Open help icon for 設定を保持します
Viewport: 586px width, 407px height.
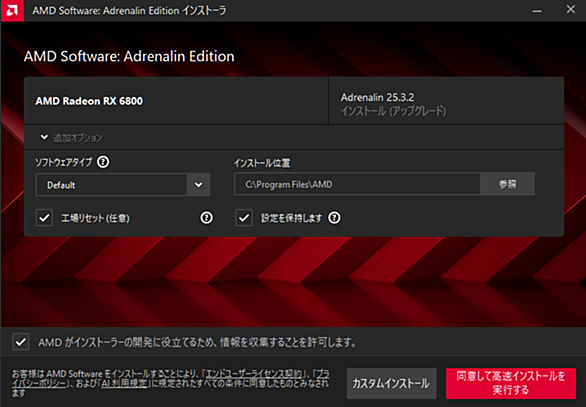click(334, 218)
